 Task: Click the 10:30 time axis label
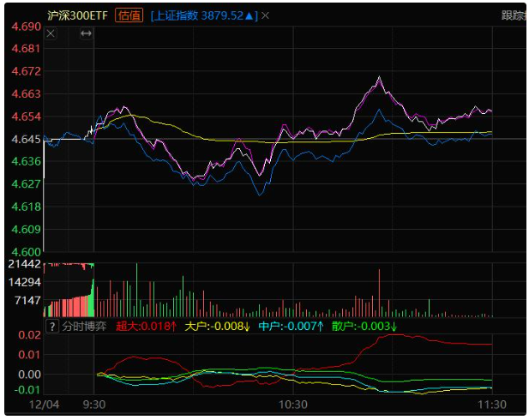click(293, 404)
